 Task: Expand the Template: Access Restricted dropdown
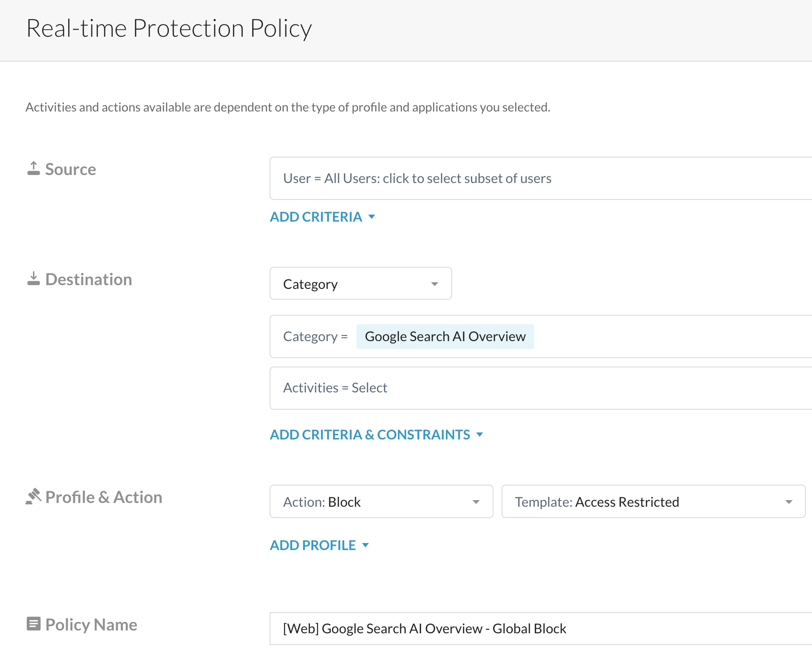(x=653, y=502)
